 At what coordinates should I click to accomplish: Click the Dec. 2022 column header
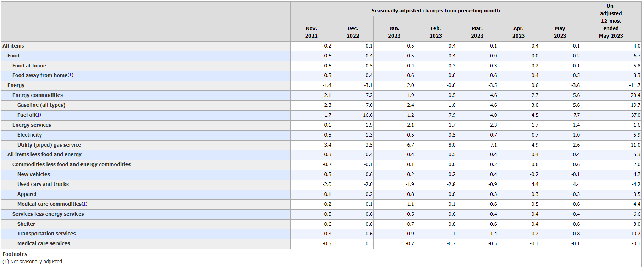(352, 32)
